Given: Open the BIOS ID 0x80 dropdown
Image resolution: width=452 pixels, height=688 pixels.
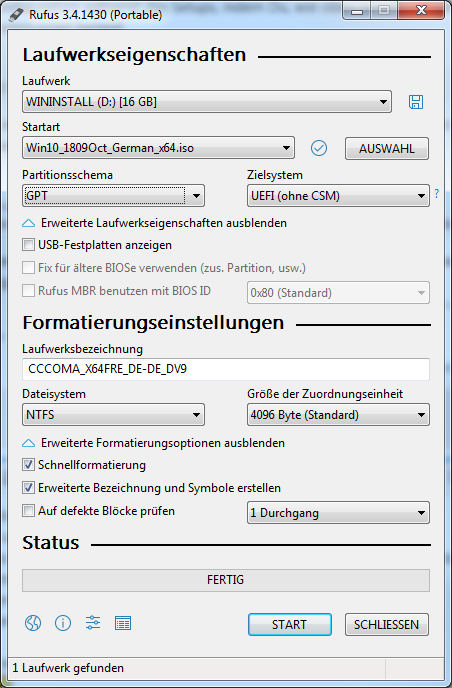Looking at the screenshot, I should (x=338, y=293).
